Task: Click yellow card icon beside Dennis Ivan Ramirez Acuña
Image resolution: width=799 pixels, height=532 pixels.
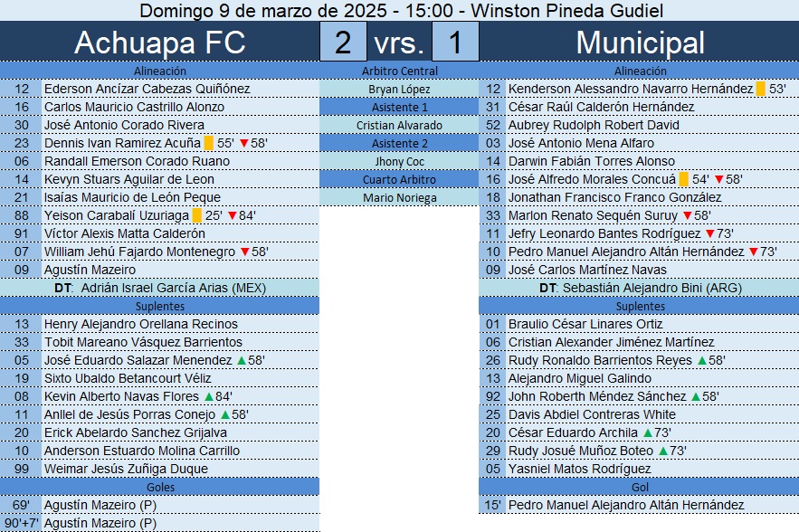Action: click(208, 143)
